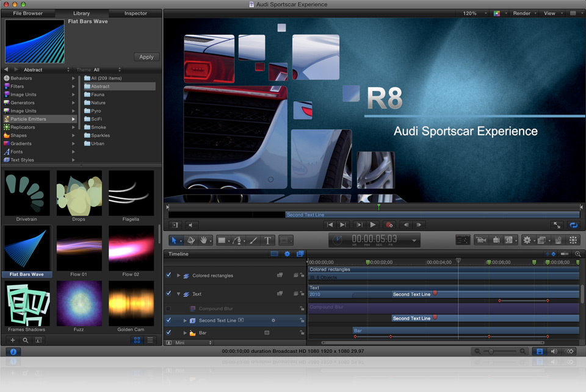Uncheck the Text group checkbox
The width and height of the screenshot is (586, 392).
pyautogui.click(x=168, y=294)
